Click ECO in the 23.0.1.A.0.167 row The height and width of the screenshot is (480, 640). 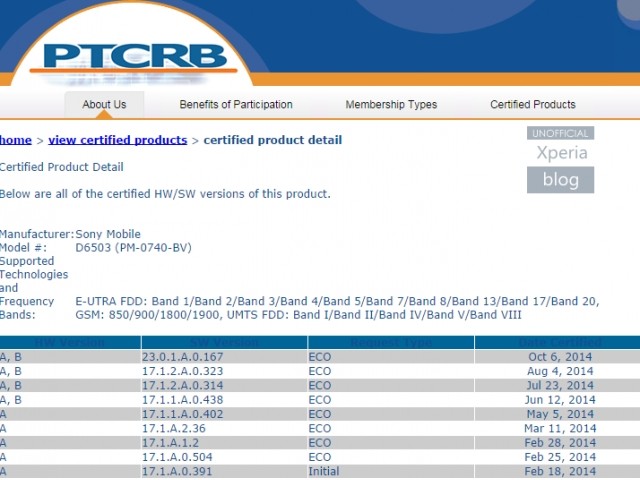tap(320, 357)
